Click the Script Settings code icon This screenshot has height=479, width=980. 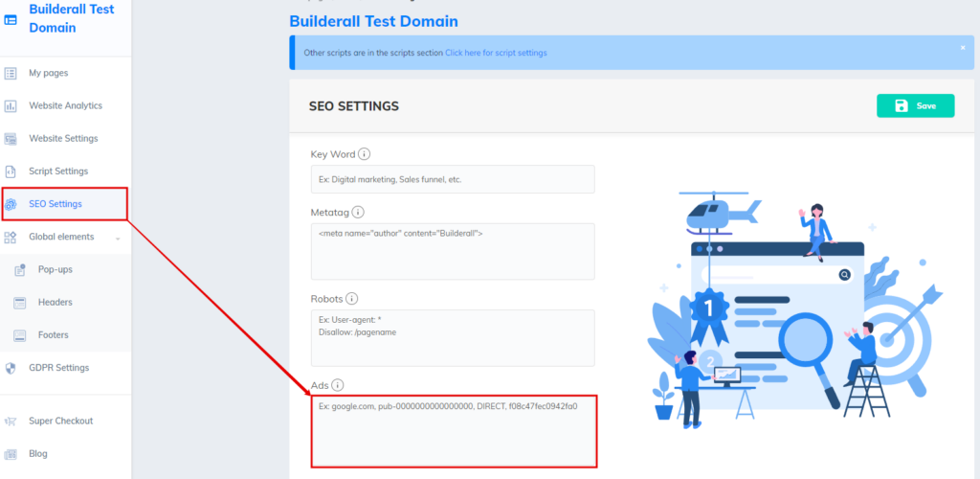click(x=11, y=171)
